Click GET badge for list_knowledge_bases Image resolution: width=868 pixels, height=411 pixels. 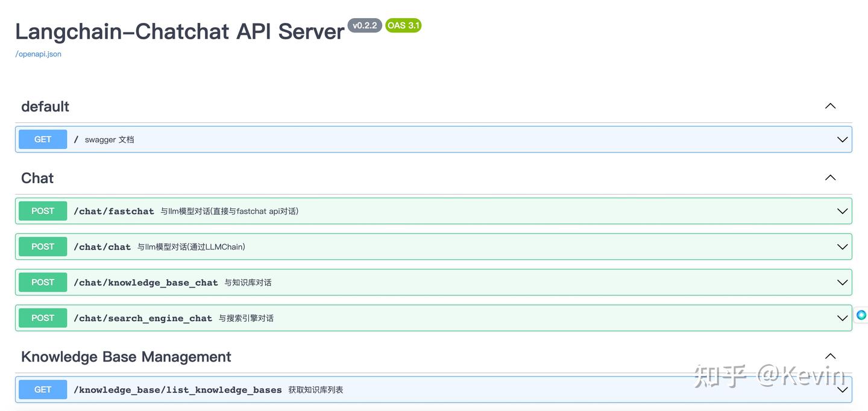pyautogui.click(x=43, y=389)
